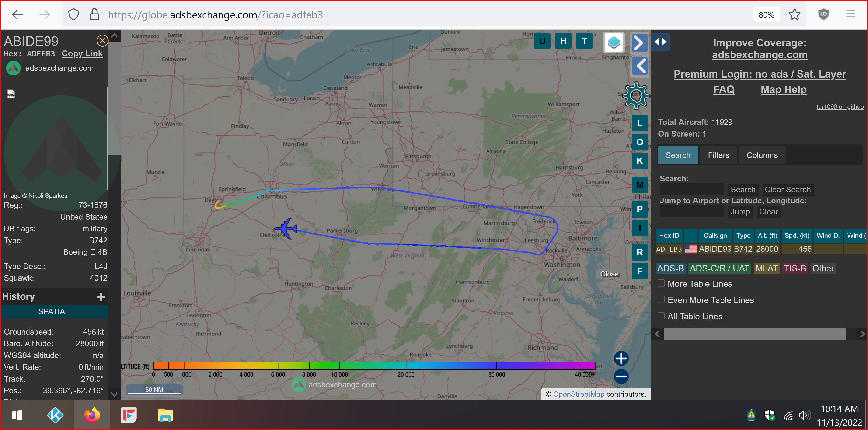The height and width of the screenshot is (430, 868).
Task: Click the F map button
Action: [x=639, y=271]
